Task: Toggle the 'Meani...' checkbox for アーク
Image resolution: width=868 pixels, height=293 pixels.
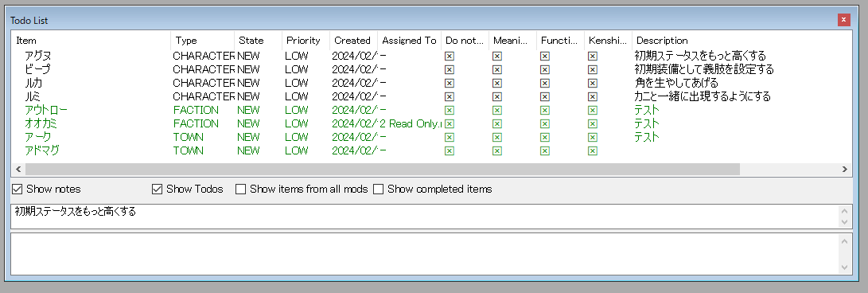Action: click(497, 138)
